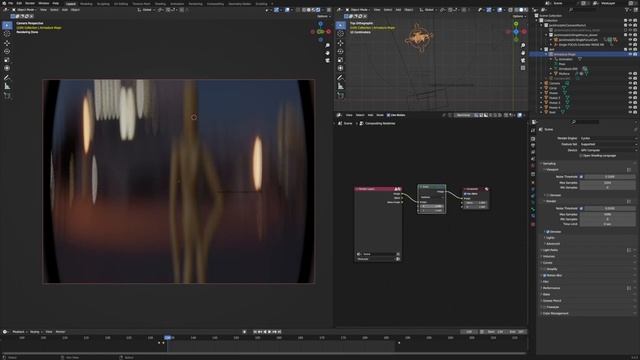
Task: Select the Move tool in top orthographic viewport
Action: coord(340,43)
